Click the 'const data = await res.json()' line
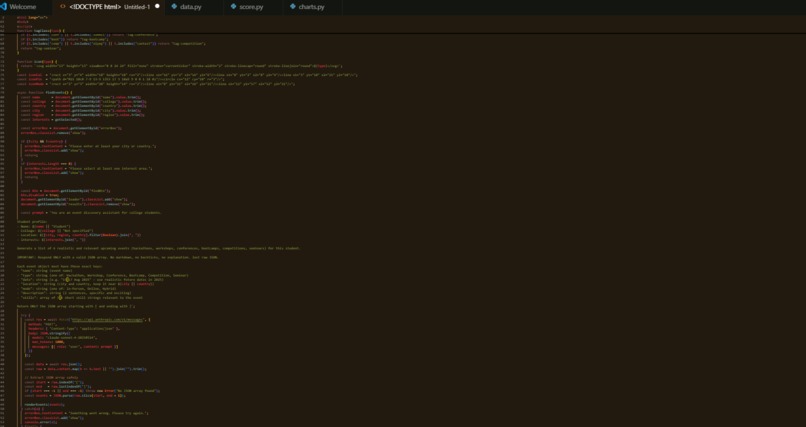Screen dimensions: 806x427 click(x=53, y=364)
